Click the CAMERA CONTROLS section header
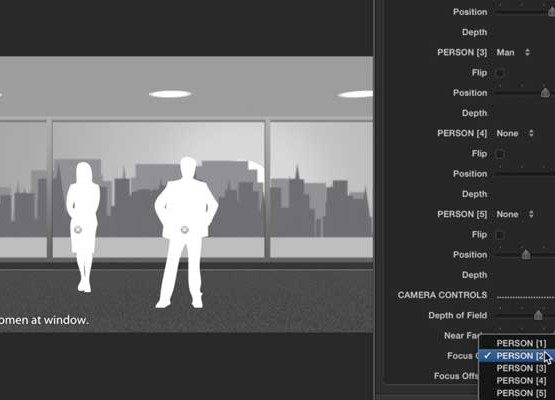This screenshot has height=400, width=555. click(442, 295)
